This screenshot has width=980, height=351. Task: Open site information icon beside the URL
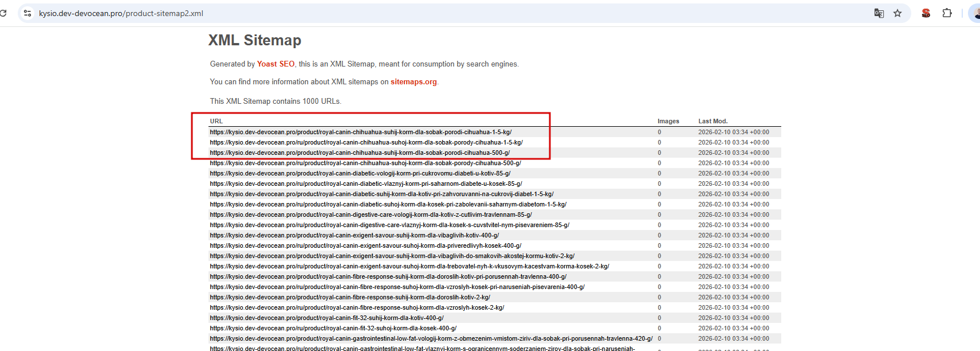27,13
